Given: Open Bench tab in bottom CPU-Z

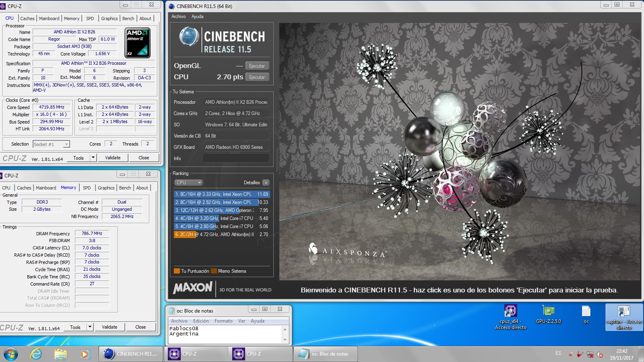Looking at the screenshot, I should pos(125,188).
